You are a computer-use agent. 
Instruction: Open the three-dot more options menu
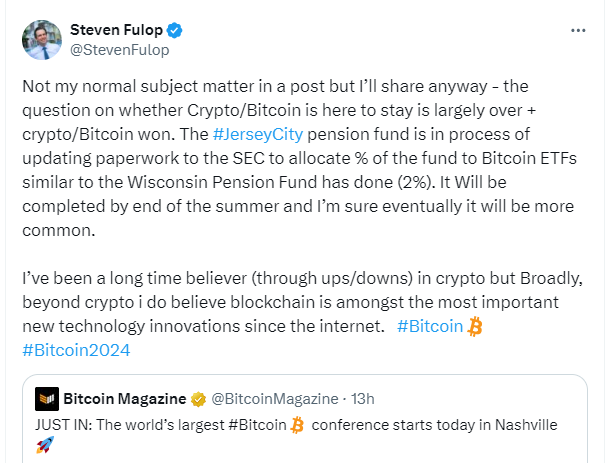coord(577,31)
